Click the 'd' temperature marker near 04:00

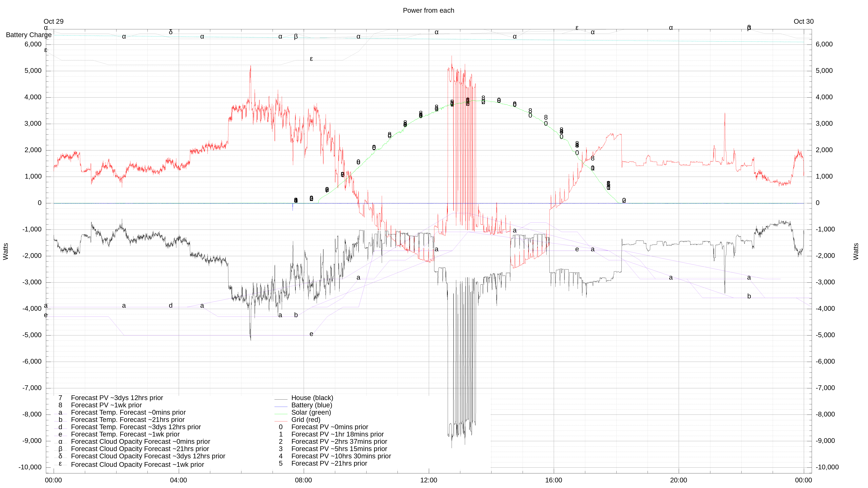pos(171,306)
